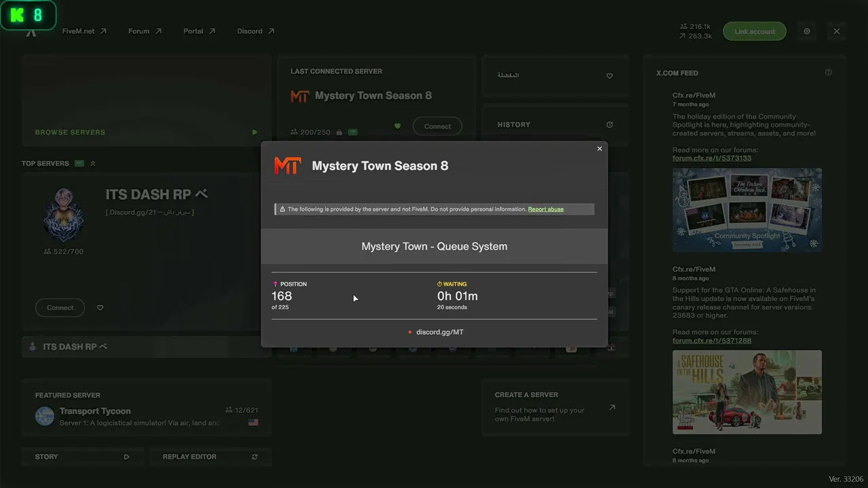This screenshot has width=868, height=488.
Task: Open Transport Tycoon featured server
Action: pos(146,408)
